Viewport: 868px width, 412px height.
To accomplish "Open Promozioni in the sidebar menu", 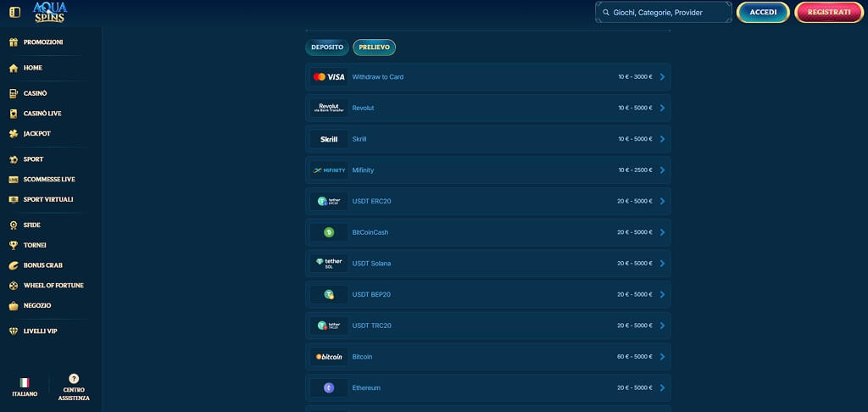I will click(x=42, y=42).
